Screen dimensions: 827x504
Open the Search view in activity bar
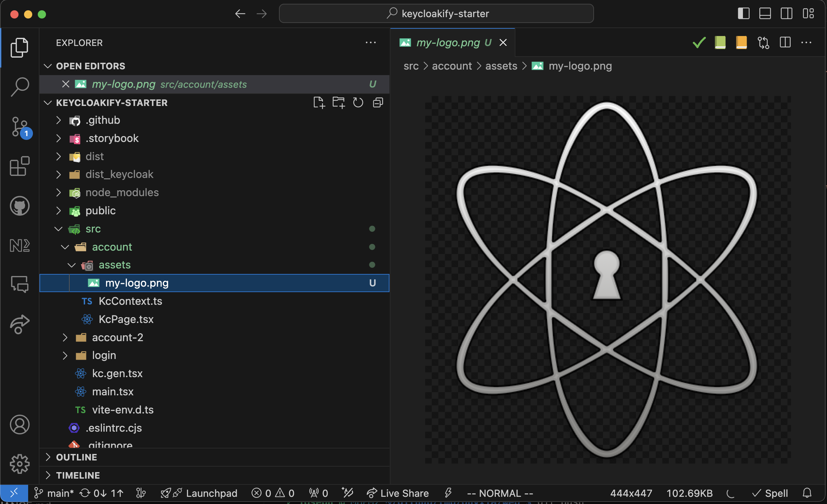tap(20, 87)
